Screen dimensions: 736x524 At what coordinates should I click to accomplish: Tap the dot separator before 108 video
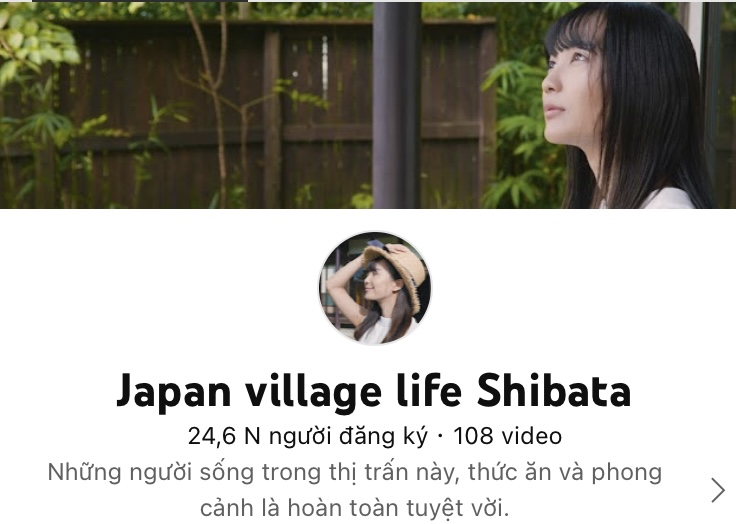click(x=440, y=436)
